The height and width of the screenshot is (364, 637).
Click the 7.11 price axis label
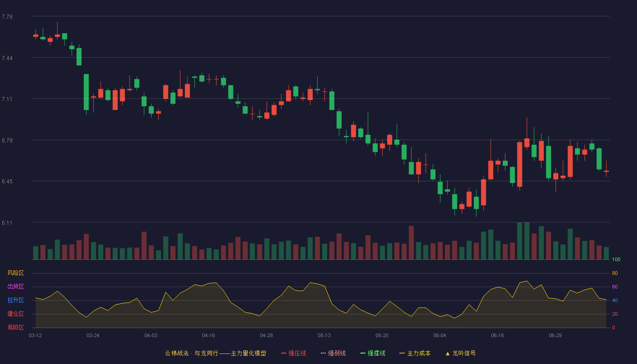coord(7,99)
